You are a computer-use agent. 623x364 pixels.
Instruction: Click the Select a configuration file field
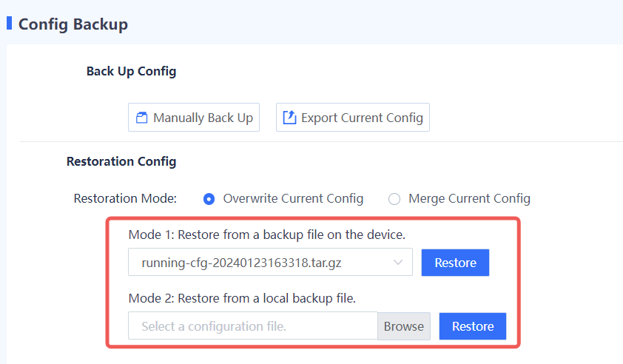click(x=252, y=326)
